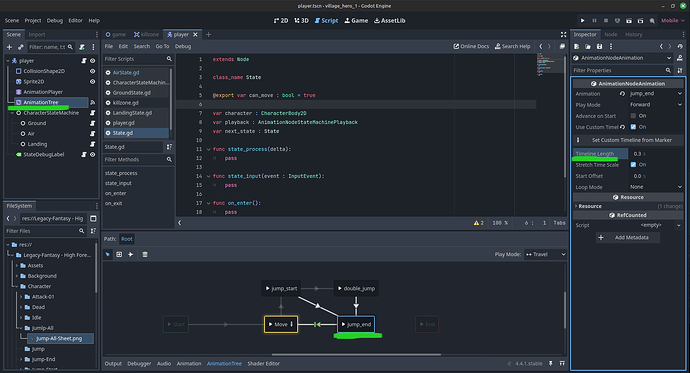
Task: Enable the Advance on Start checkbox
Action: click(x=633, y=116)
